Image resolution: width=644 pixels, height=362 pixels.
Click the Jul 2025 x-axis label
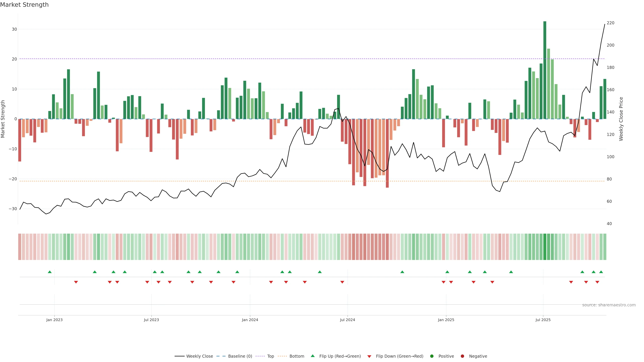543,320
